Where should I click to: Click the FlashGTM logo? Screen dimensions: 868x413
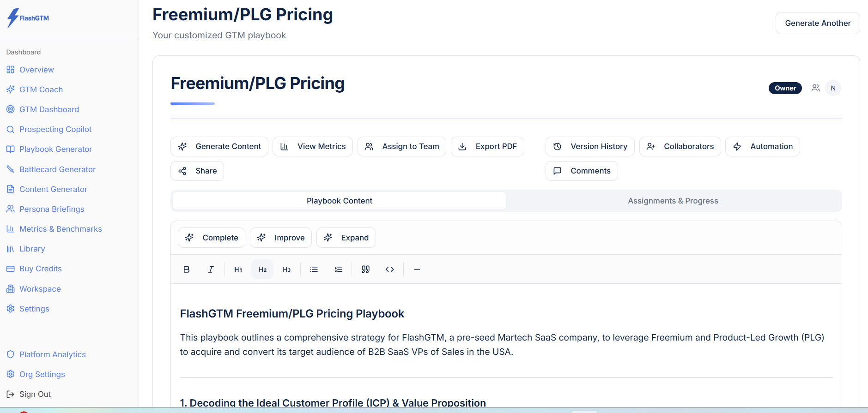(x=28, y=18)
